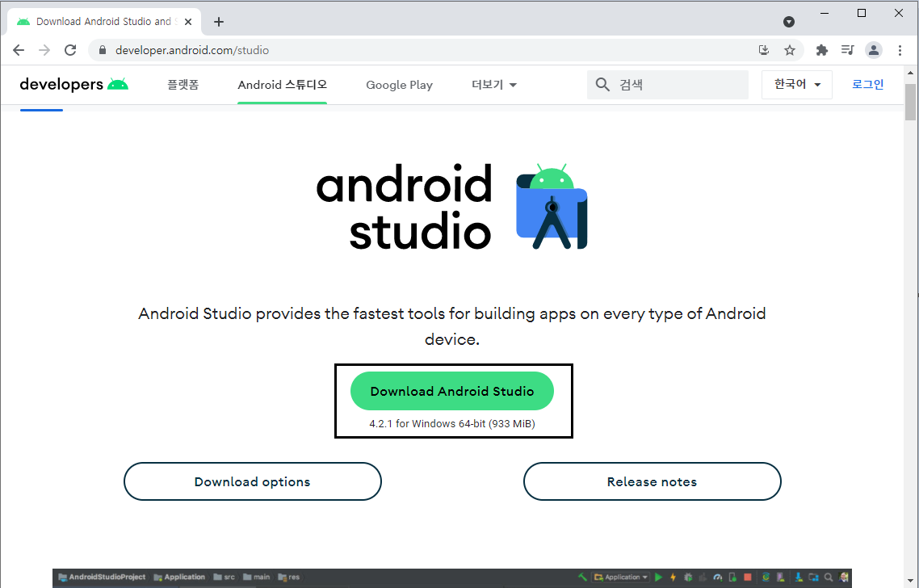Viewport: 919px width, 588px height.
Task: Focus the 검색 search field
Action: coord(668,85)
